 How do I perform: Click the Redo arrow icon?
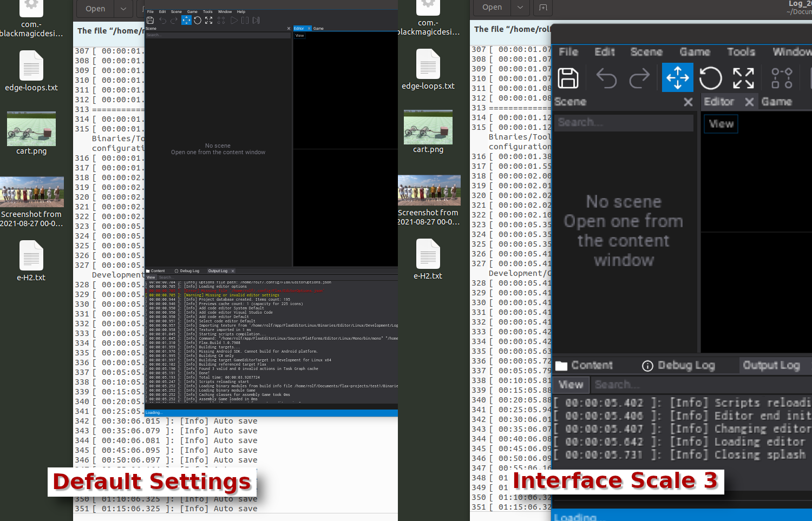click(173, 20)
